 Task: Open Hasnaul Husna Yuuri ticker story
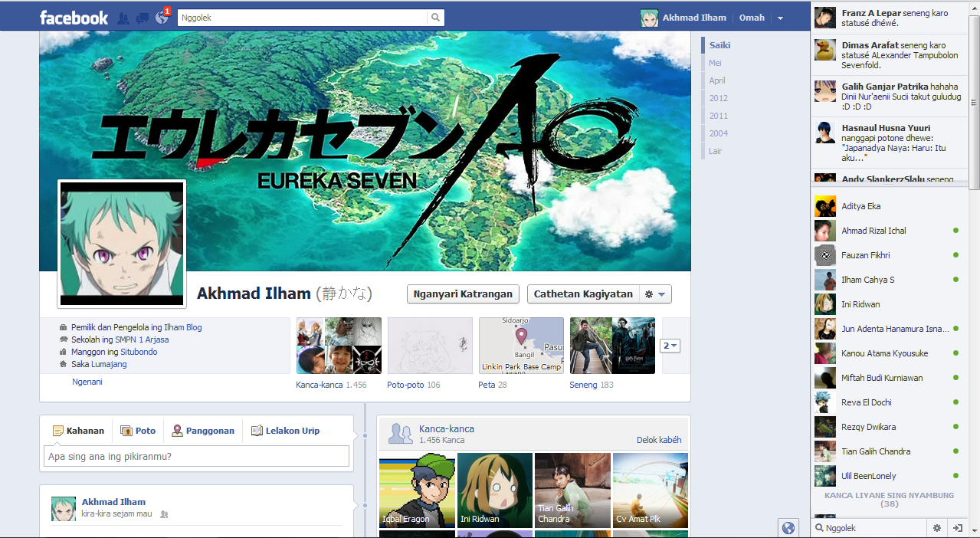pos(889,143)
